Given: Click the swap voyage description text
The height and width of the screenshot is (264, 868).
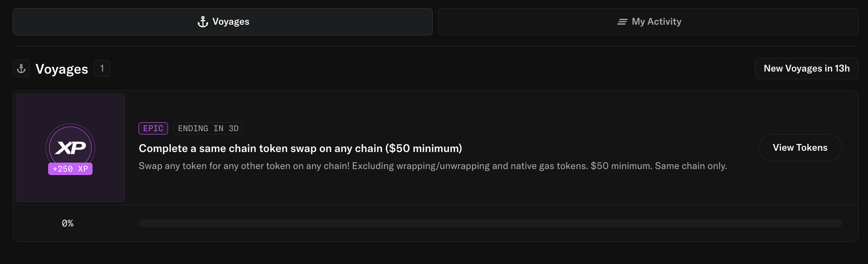Looking at the screenshot, I should [x=432, y=166].
